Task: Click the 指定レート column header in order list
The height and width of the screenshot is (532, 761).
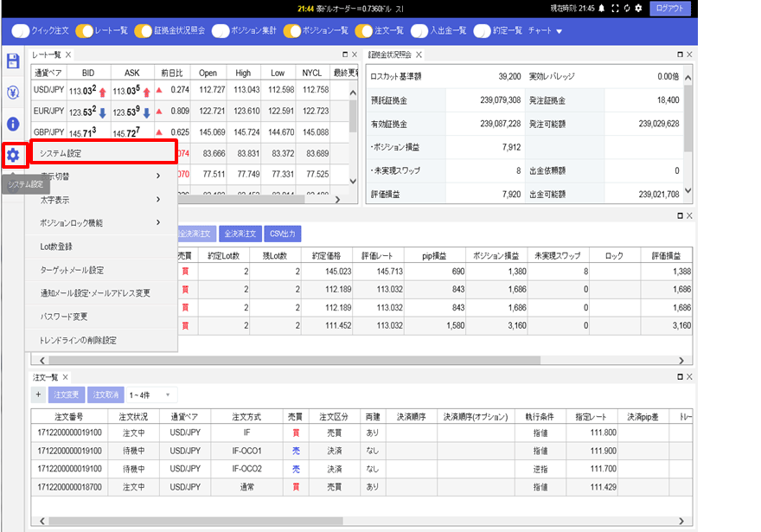Action: pos(591,417)
